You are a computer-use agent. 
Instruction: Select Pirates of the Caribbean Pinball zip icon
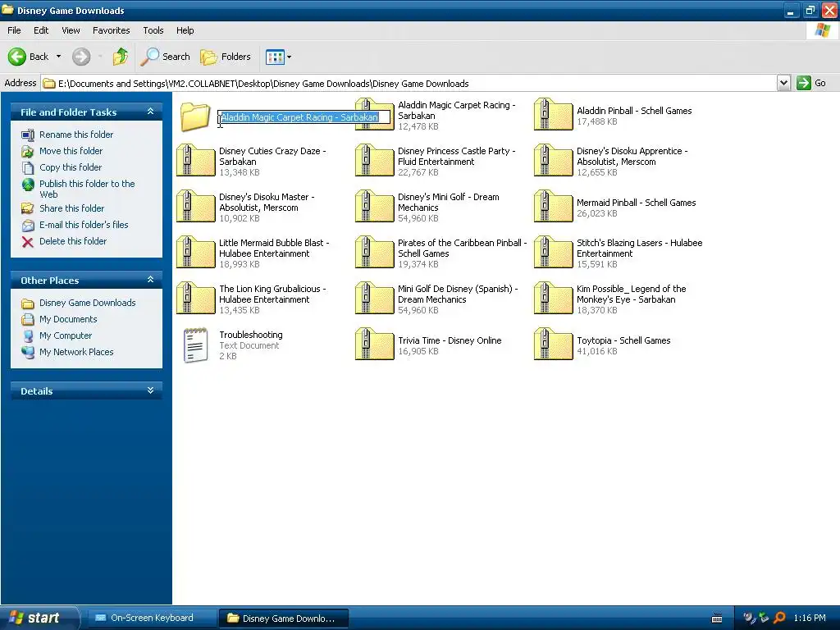click(374, 253)
